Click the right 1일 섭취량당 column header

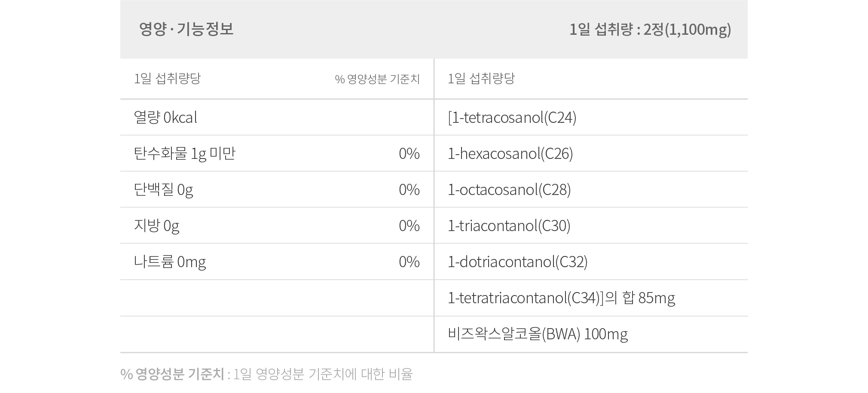click(481, 79)
